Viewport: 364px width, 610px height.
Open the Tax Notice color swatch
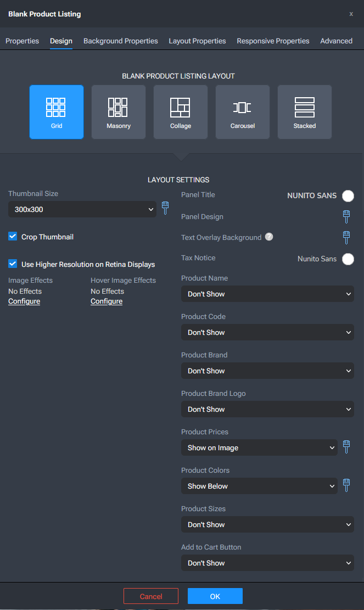point(348,259)
